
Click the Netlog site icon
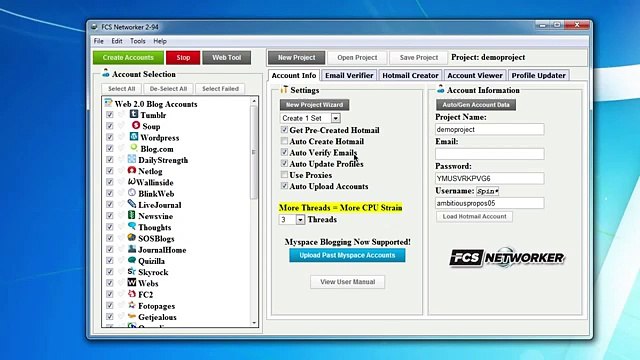coord(132,170)
